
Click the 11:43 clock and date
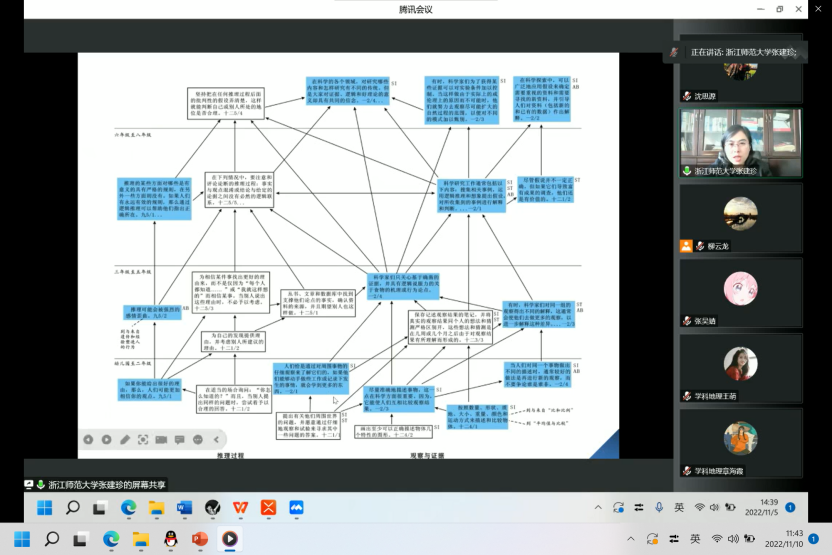click(x=784, y=539)
